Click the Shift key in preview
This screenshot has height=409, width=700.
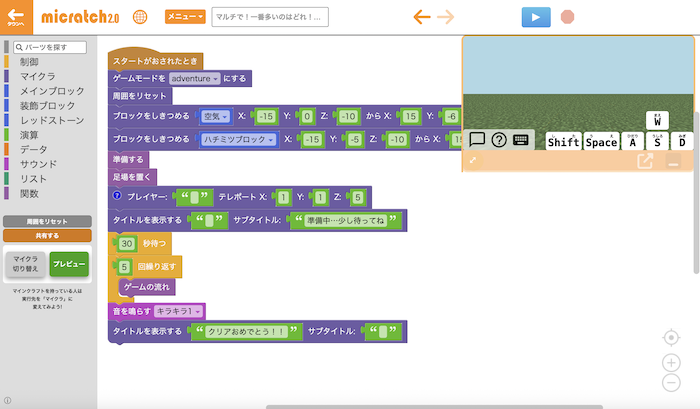pos(563,141)
